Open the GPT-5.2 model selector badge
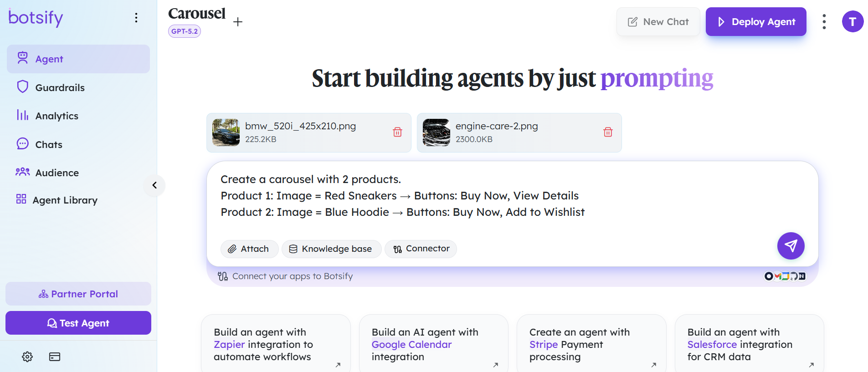 coord(185,31)
